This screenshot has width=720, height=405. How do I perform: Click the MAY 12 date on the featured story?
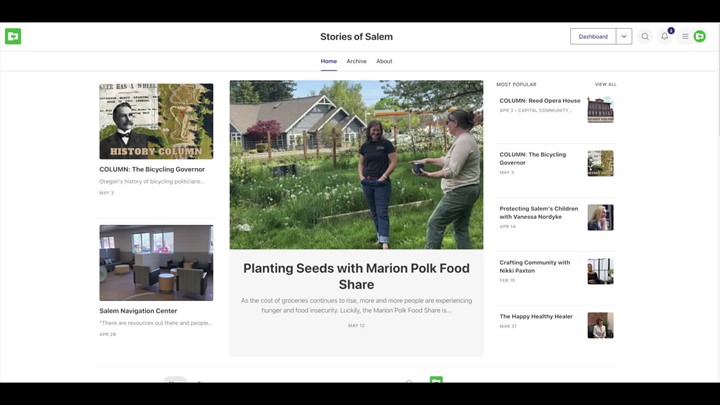356,326
